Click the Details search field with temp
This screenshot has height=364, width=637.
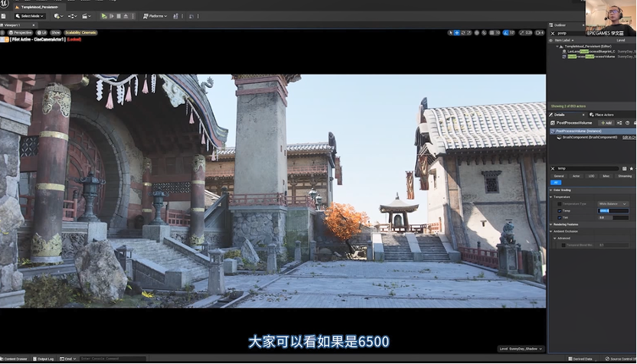tap(587, 168)
